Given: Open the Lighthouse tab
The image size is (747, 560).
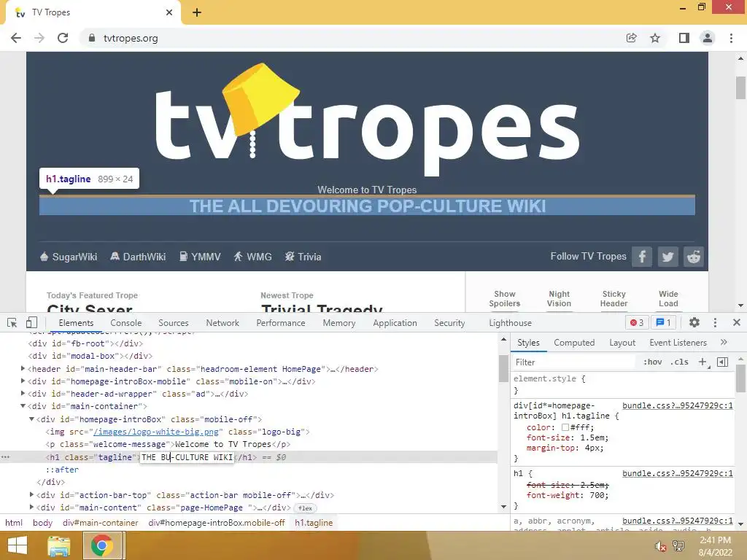Looking at the screenshot, I should coord(510,323).
